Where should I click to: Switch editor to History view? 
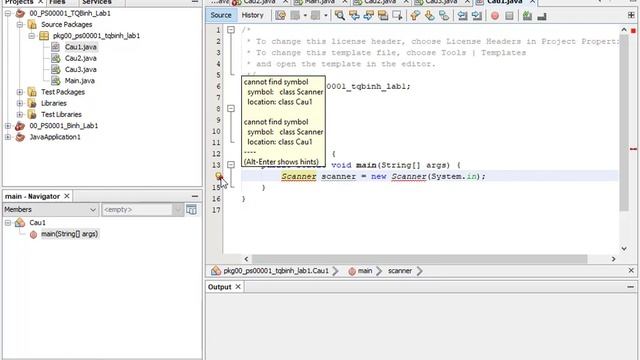(x=252, y=15)
